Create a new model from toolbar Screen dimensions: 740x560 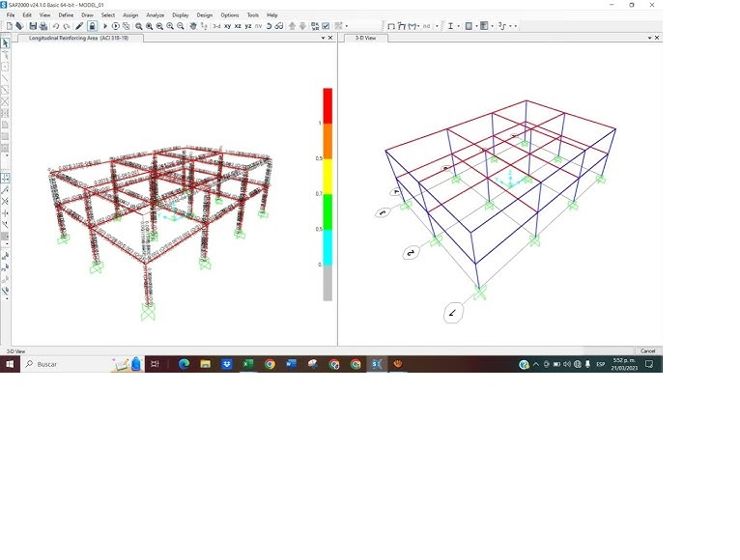click(x=9, y=26)
